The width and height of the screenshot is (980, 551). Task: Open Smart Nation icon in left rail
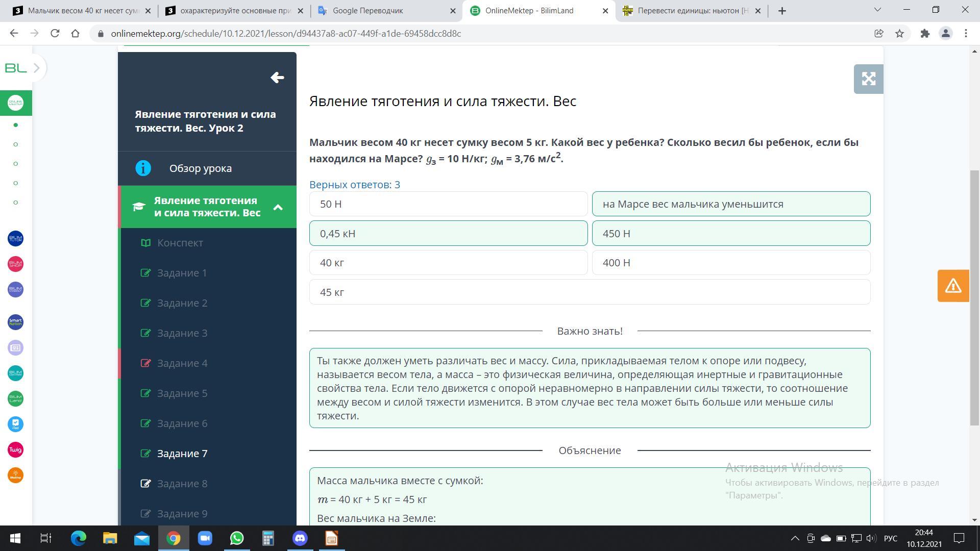(16, 322)
